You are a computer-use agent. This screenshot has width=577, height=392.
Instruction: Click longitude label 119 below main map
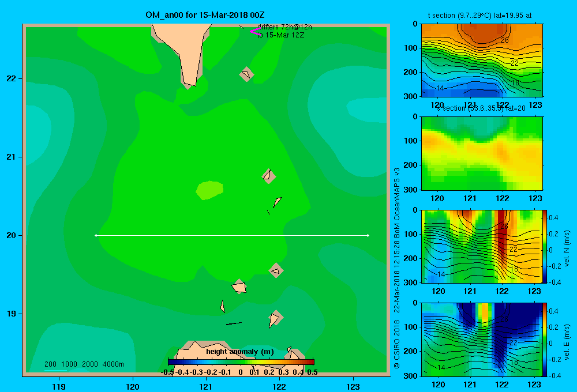point(59,386)
